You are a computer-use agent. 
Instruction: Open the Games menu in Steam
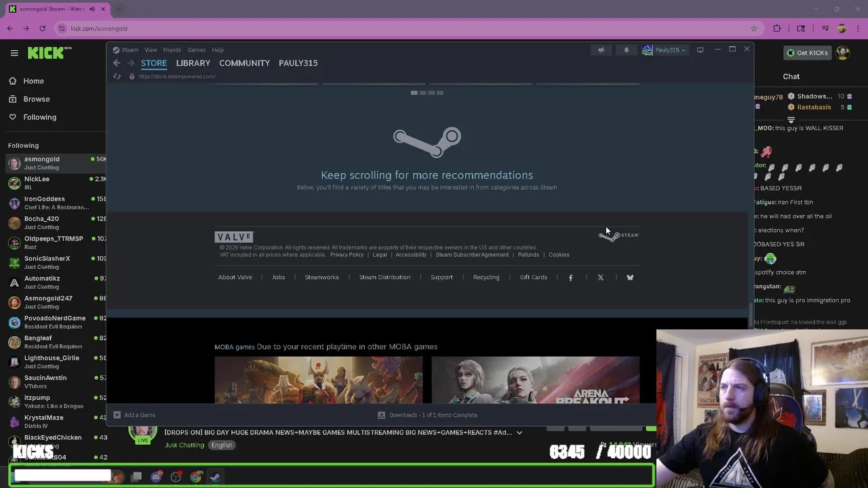point(197,49)
